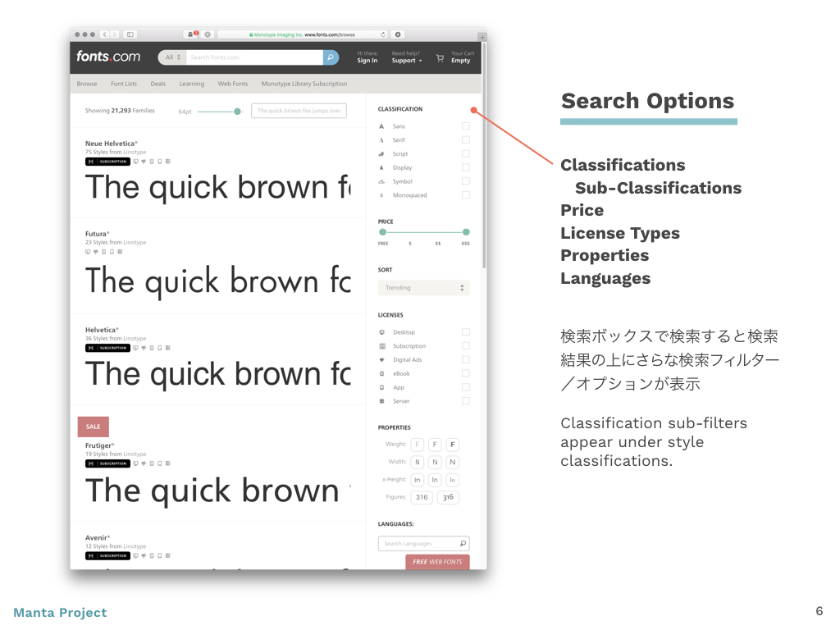This screenshot has height=630, width=840.
Task: Click the Sign In link
Action: [x=367, y=61]
